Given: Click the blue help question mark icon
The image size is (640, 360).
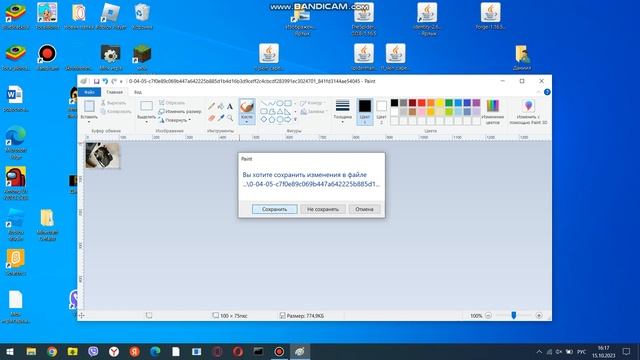Looking at the screenshot, I should point(547,92).
